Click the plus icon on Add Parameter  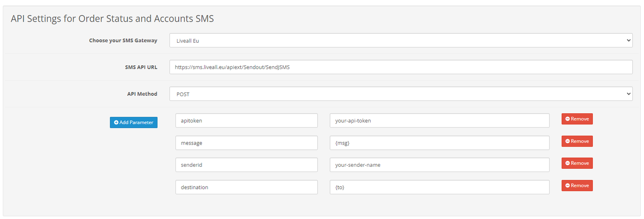tap(116, 123)
